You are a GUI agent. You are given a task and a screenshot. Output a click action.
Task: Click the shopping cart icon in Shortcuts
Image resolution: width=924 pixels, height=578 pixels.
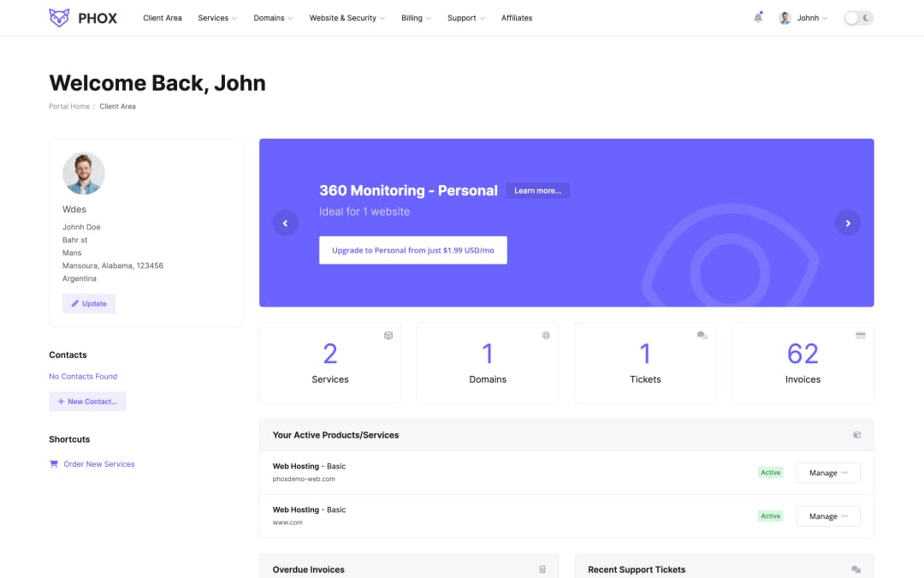tap(54, 463)
